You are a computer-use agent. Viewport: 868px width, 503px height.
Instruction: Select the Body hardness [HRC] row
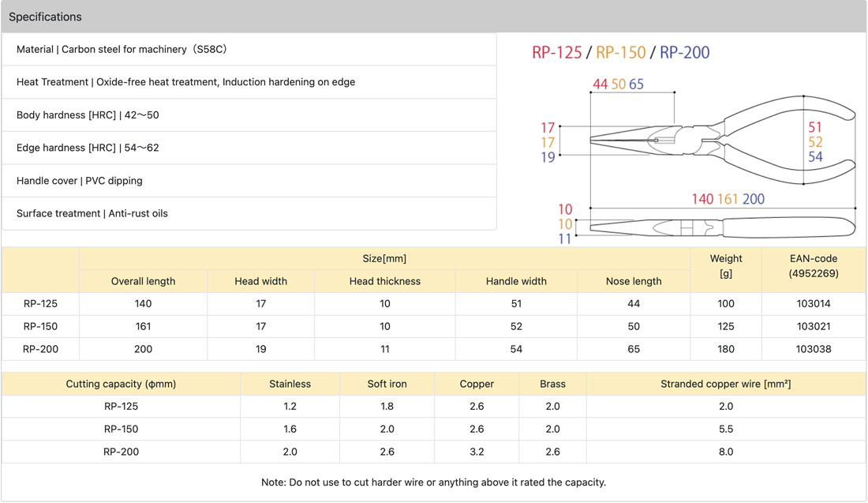tap(88, 115)
